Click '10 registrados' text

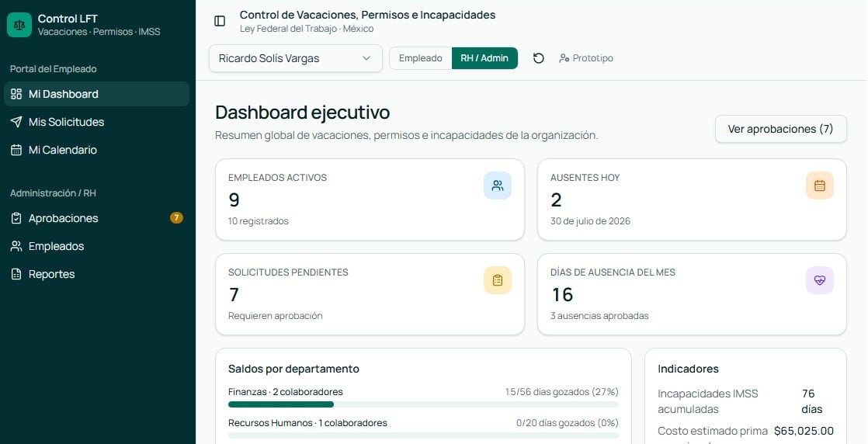click(x=258, y=221)
